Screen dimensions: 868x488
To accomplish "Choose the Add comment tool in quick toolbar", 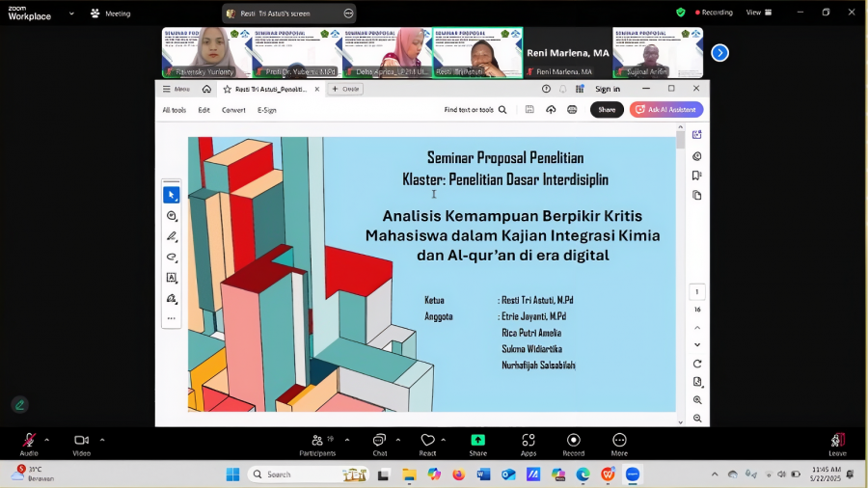I will [171, 216].
